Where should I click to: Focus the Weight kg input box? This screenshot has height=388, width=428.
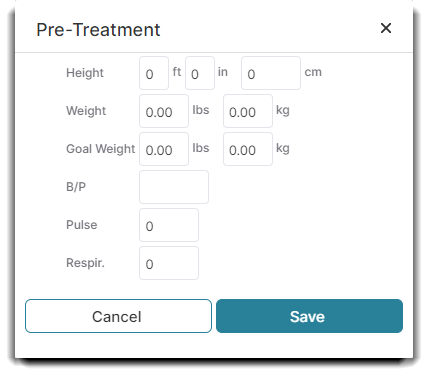(x=248, y=111)
